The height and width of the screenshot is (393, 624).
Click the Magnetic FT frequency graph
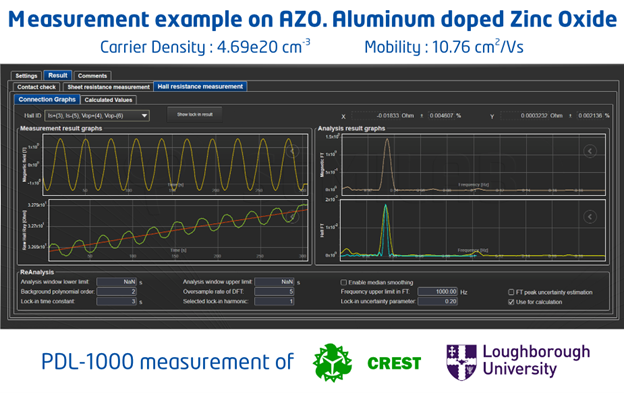point(474,164)
